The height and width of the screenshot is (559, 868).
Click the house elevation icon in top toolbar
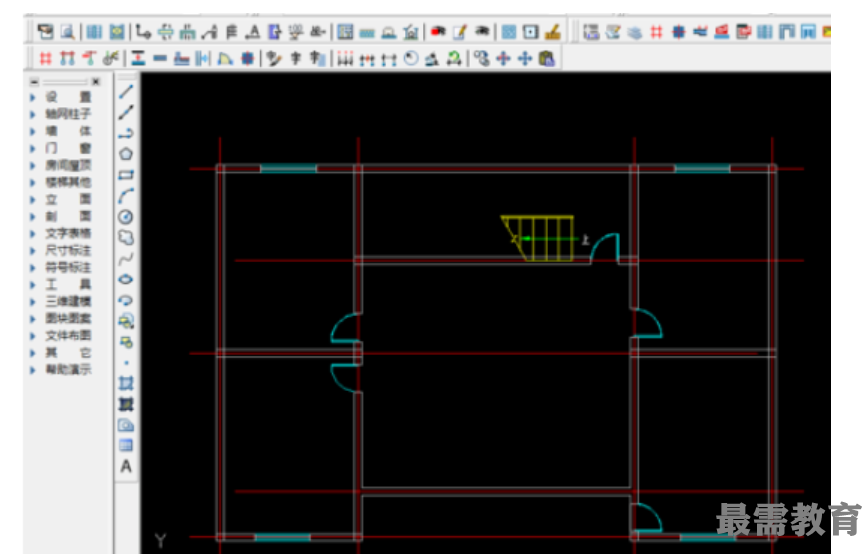click(411, 32)
